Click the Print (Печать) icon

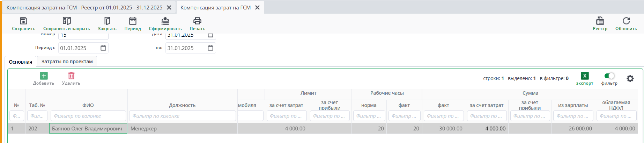point(197,21)
